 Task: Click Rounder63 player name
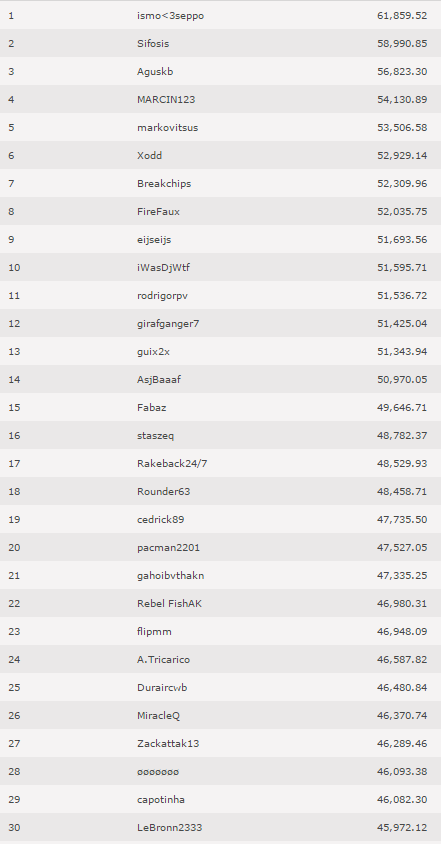(164, 491)
